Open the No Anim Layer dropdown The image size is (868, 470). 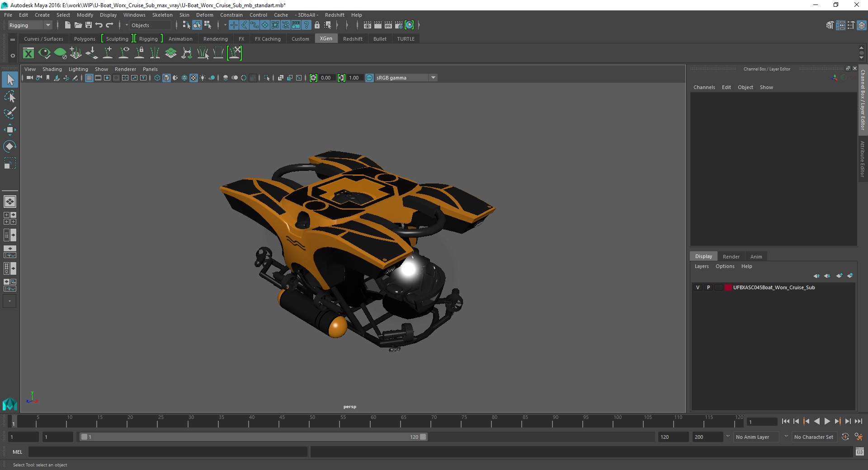[757, 437]
